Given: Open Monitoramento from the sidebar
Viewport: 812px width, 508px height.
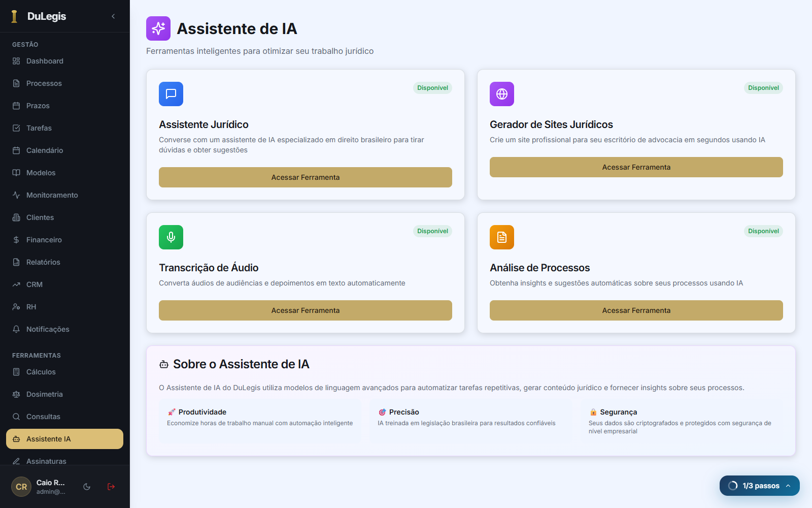Looking at the screenshot, I should 64,195.
